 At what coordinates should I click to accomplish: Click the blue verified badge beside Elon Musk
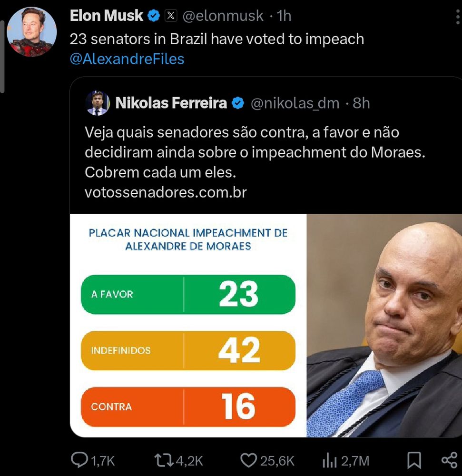point(153,16)
